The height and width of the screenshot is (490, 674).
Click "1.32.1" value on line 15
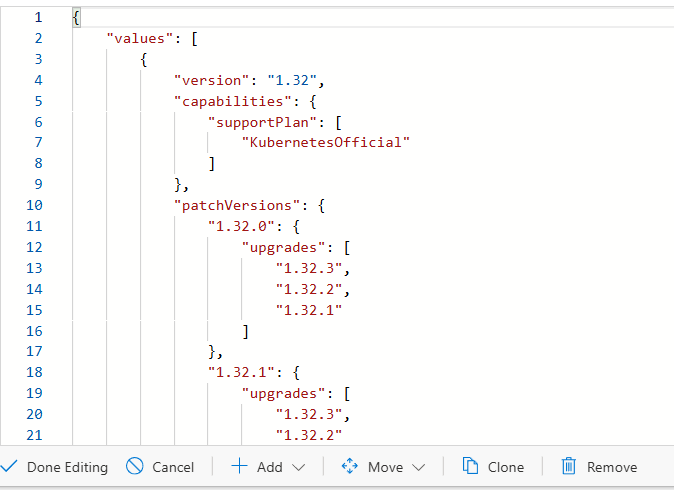(309, 310)
